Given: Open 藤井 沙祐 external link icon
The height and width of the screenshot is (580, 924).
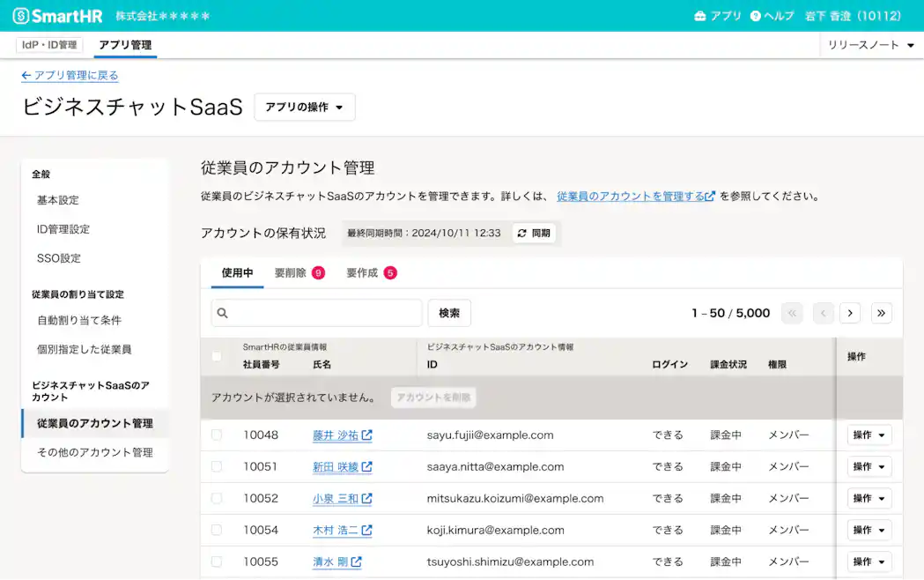Looking at the screenshot, I should click(365, 435).
